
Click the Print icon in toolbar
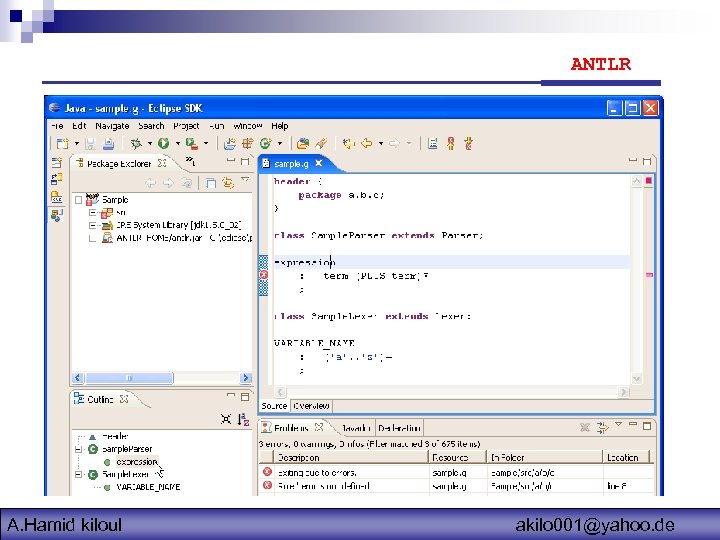pyautogui.click(x=108, y=144)
